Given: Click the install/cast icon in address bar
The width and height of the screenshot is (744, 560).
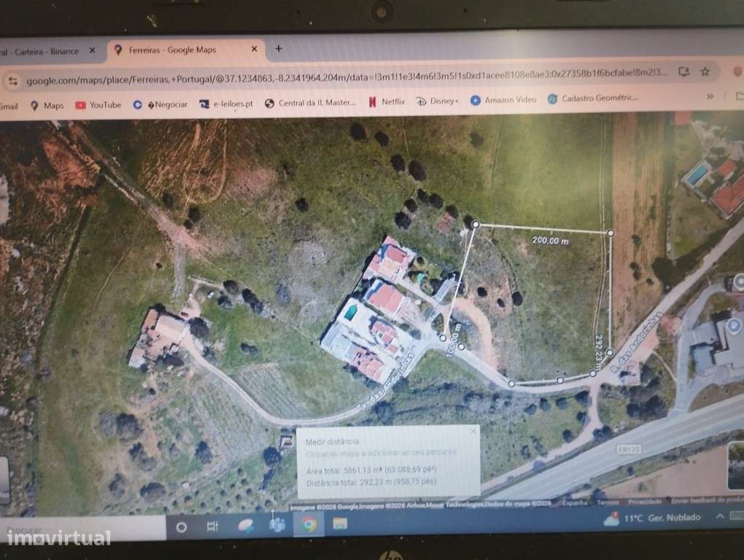Looking at the screenshot, I should 683,72.
